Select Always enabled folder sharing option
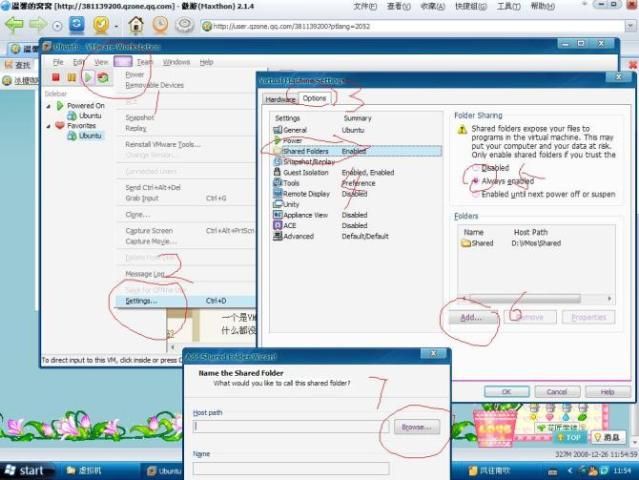Screen dimensions: 639x480 point(476,181)
